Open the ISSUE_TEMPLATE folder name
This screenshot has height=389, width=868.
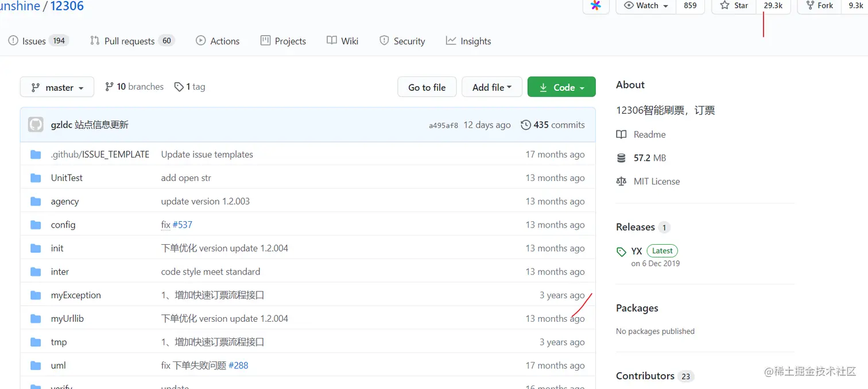click(x=115, y=155)
